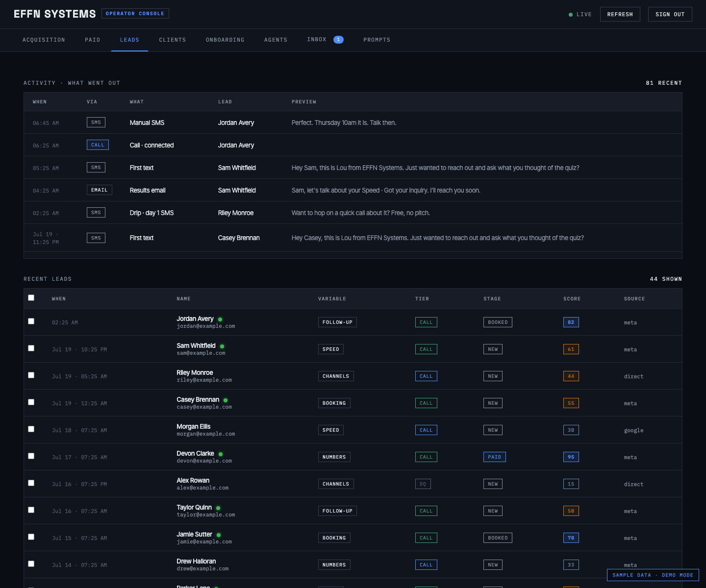
Task: Click the green dot next to Devon Clarke
Action: pyautogui.click(x=221, y=454)
